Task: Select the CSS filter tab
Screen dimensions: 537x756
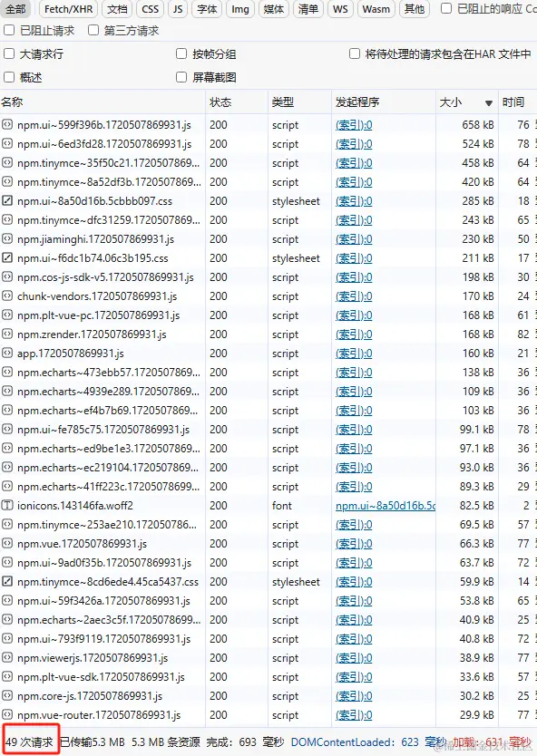Action: 150,9
